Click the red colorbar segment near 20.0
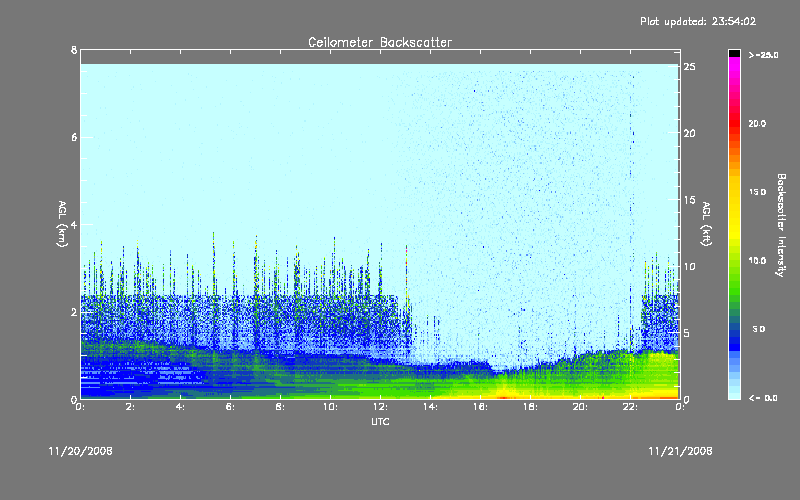 734,121
